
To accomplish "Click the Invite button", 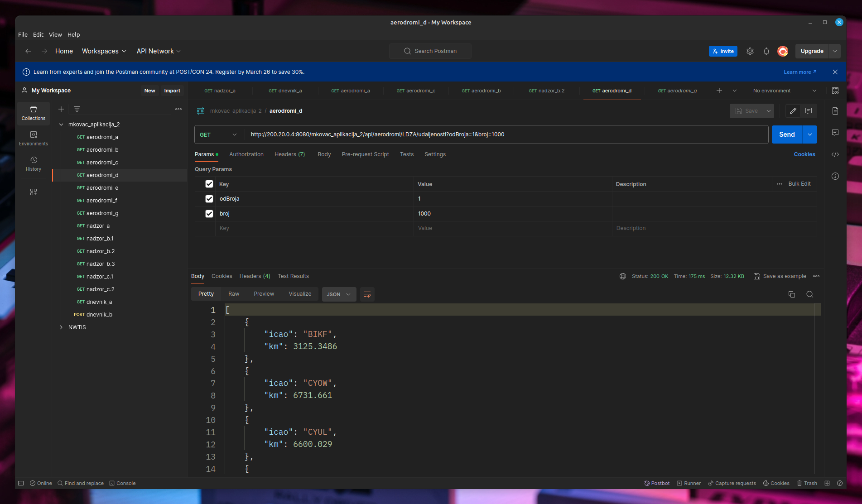I will point(723,51).
